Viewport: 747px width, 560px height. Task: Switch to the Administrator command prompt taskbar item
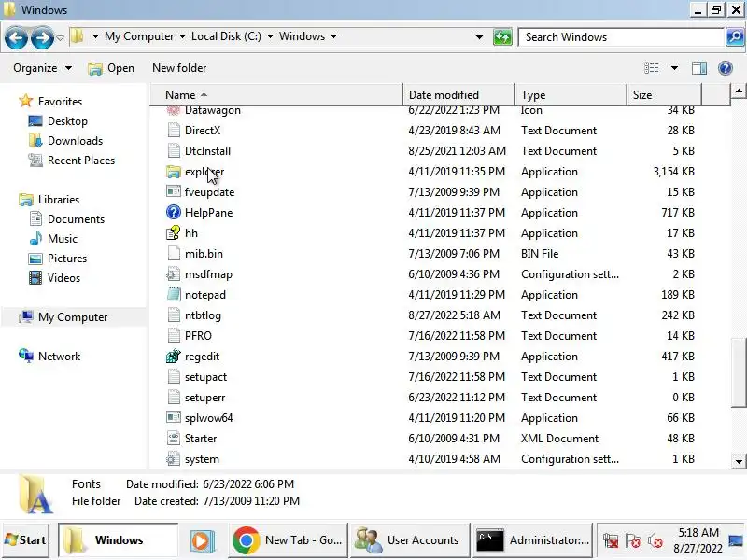click(532, 540)
